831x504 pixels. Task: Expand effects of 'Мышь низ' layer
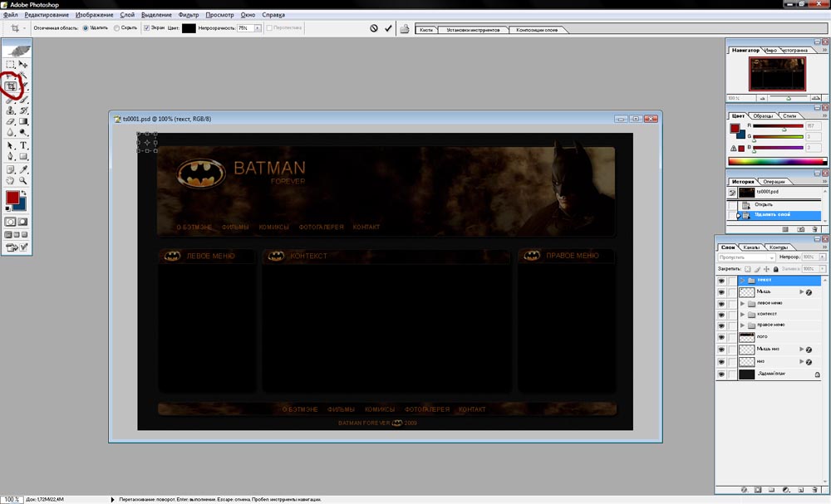pos(801,350)
